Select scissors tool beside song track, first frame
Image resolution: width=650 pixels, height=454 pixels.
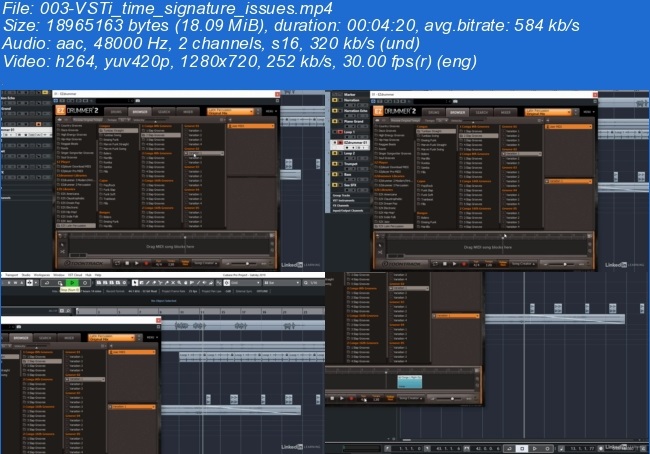point(62,251)
